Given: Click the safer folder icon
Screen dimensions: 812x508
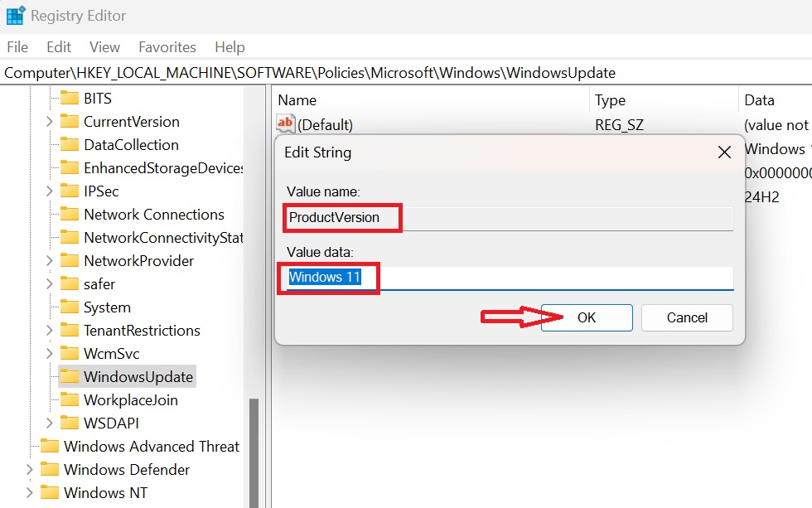Looking at the screenshot, I should point(70,283).
